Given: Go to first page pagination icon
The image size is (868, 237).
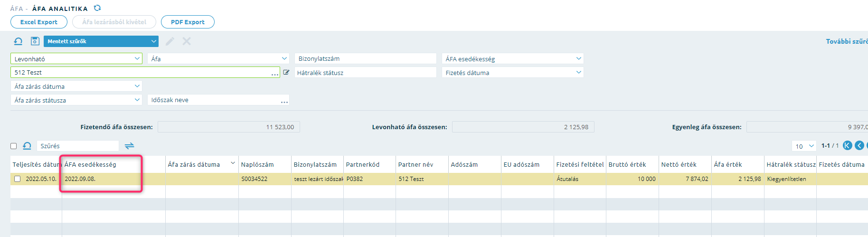Looking at the screenshot, I should click(847, 145).
